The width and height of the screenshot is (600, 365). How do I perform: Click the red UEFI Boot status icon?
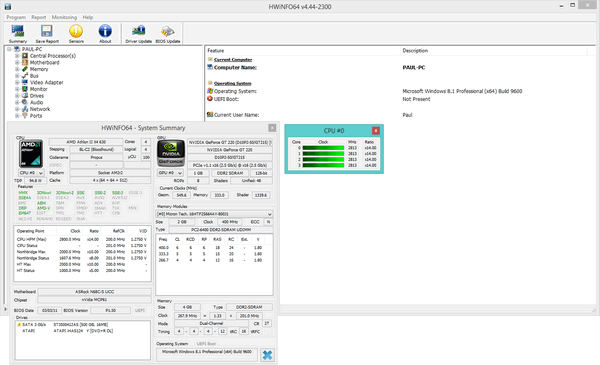pos(210,99)
